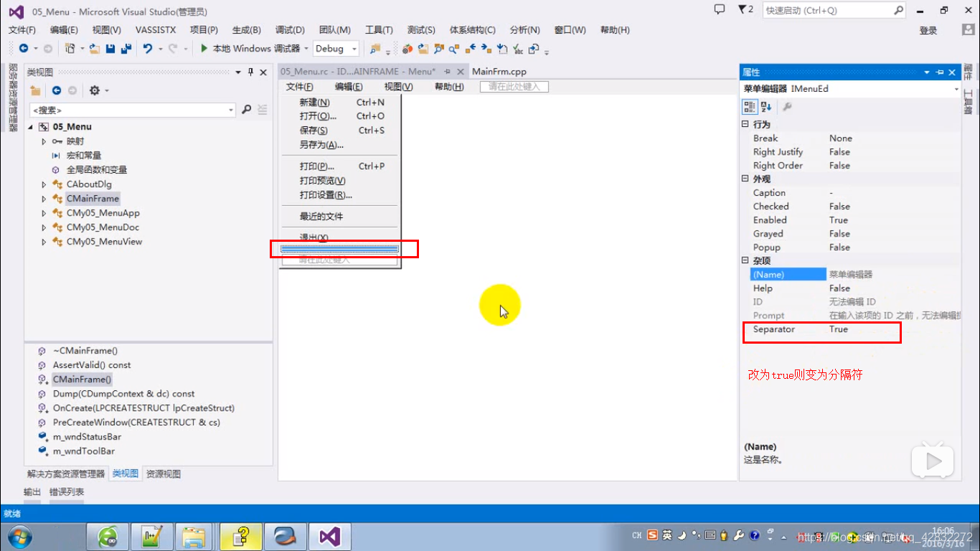
Task: Sort properties alphabetically icon
Action: [x=766, y=107]
